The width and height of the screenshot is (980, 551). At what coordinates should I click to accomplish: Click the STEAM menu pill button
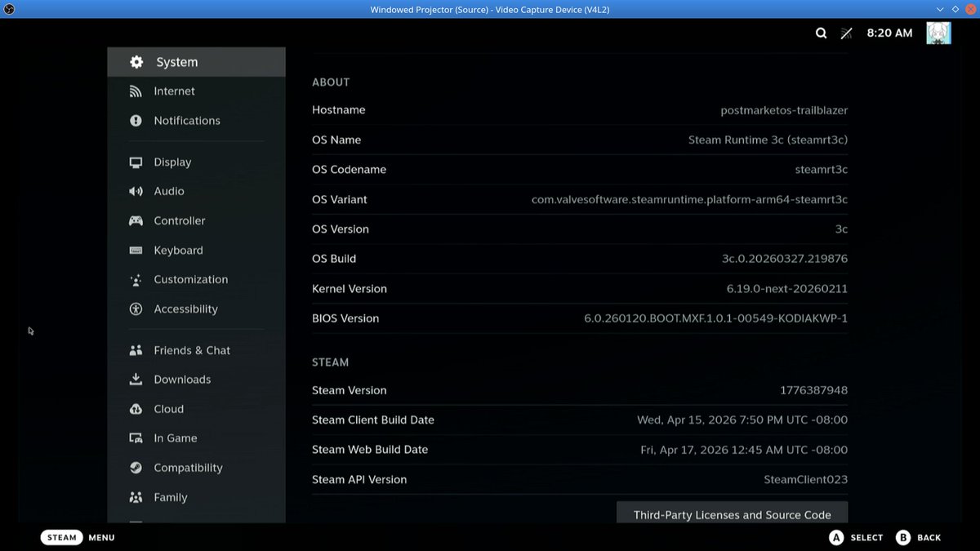tap(62, 537)
